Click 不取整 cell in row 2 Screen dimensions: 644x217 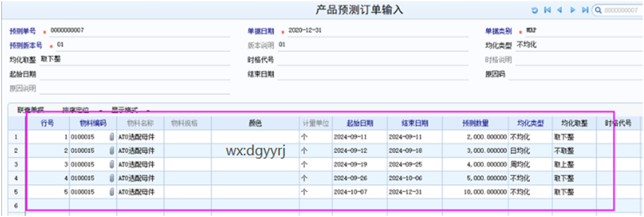[x=574, y=151]
